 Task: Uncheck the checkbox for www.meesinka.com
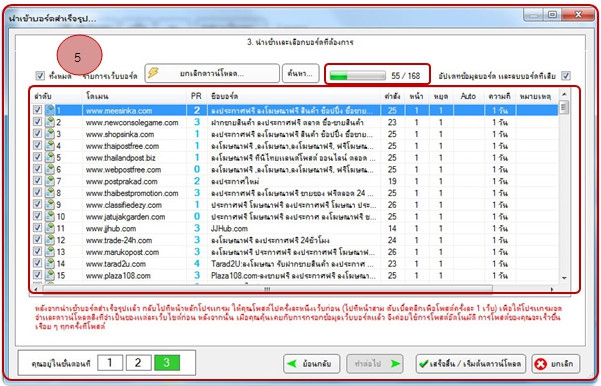pyautogui.click(x=37, y=110)
